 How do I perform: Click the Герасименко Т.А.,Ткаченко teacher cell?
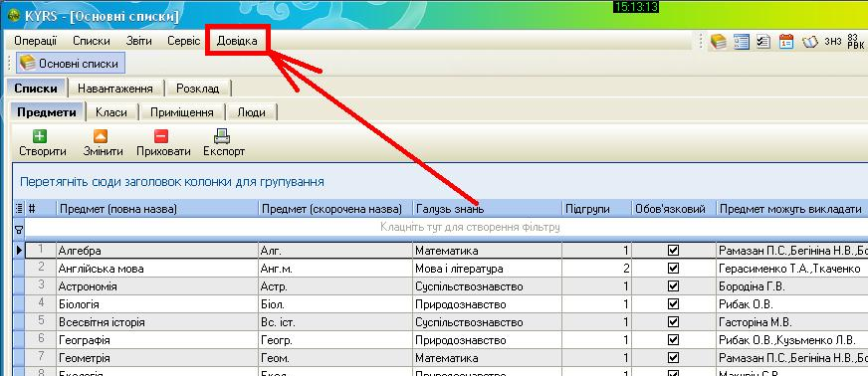click(791, 269)
